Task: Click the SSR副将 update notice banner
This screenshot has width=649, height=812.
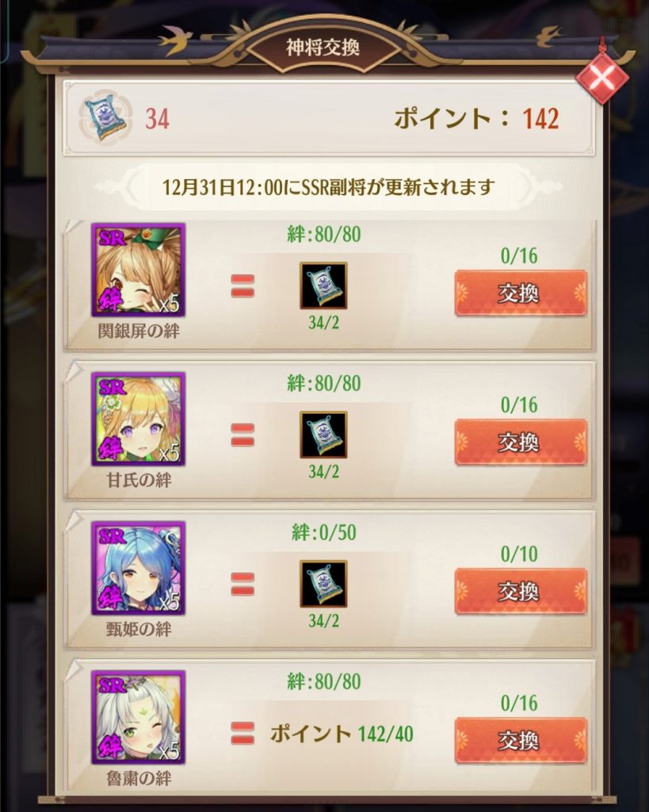Action: click(328, 187)
